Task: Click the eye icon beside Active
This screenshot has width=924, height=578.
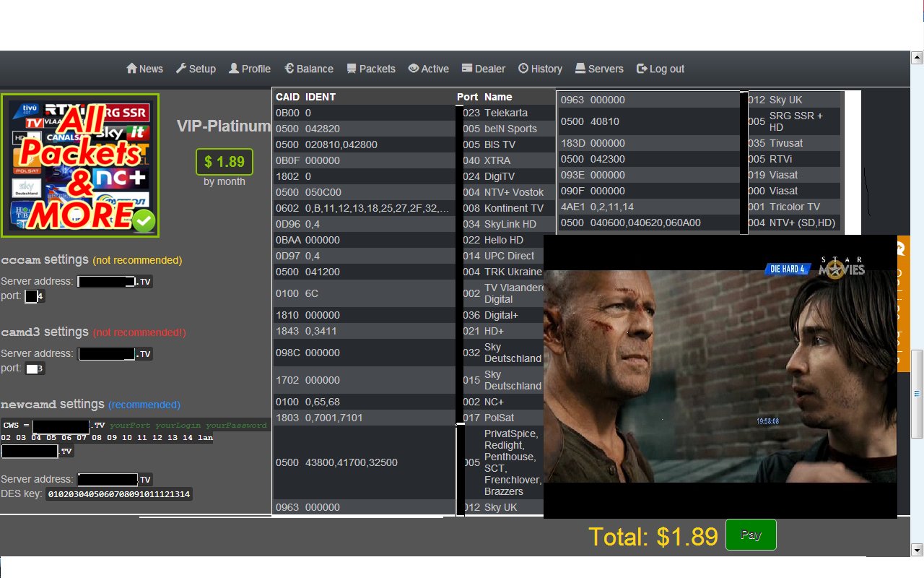Action: point(414,68)
